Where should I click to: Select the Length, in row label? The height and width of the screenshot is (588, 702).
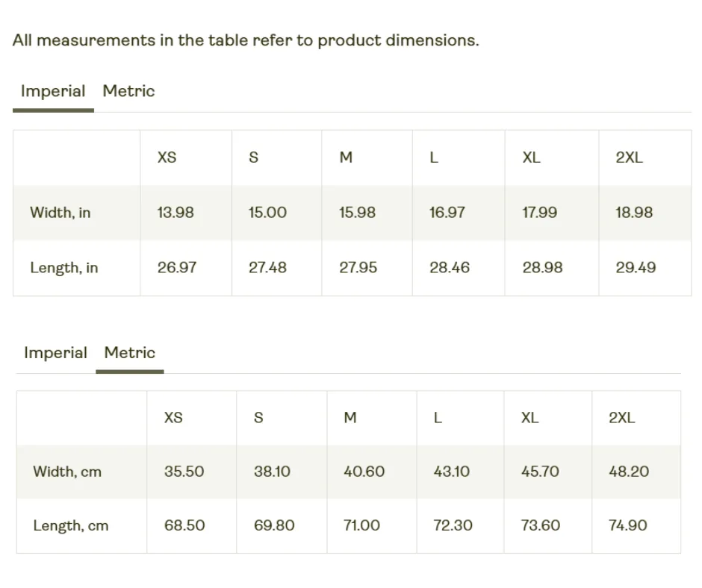(x=64, y=268)
